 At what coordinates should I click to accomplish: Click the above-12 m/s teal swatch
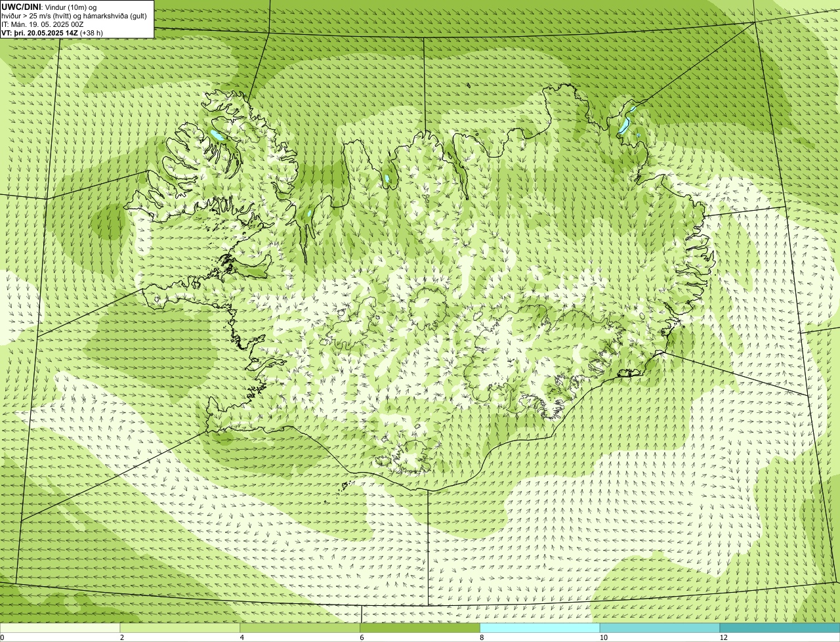[x=780, y=628]
